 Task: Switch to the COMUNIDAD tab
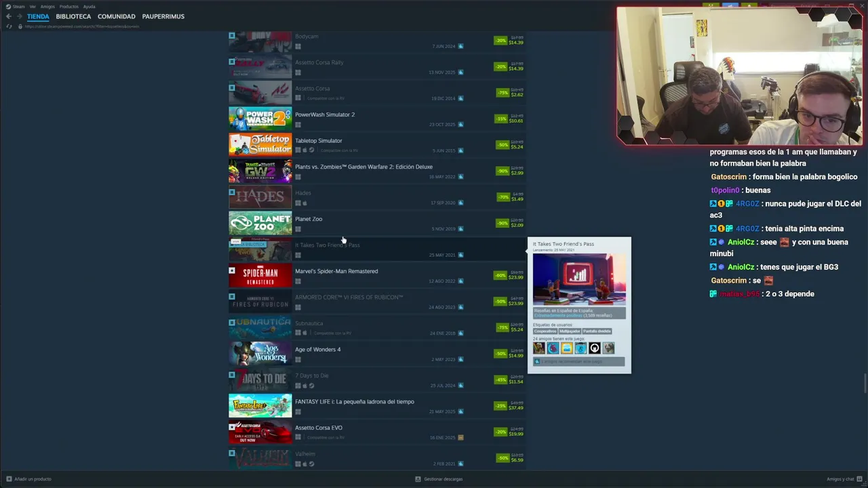tap(117, 16)
